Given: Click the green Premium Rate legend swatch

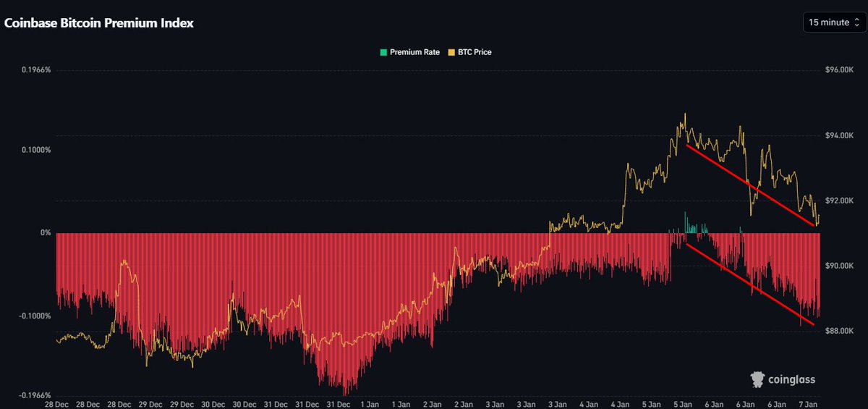Looking at the screenshot, I should tap(383, 52).
